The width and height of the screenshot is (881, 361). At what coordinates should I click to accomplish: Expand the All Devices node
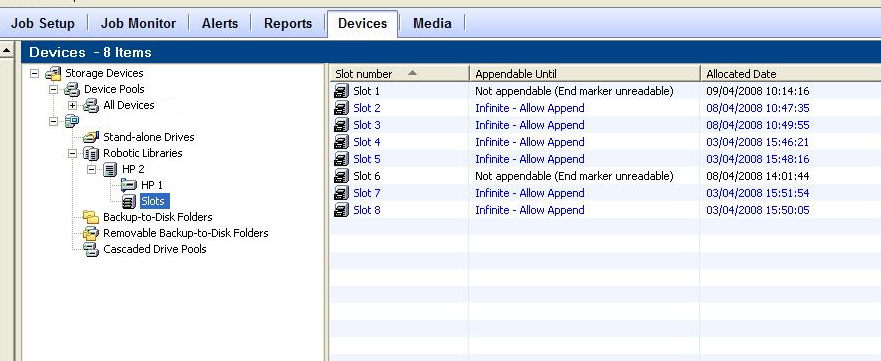point(72,106)
